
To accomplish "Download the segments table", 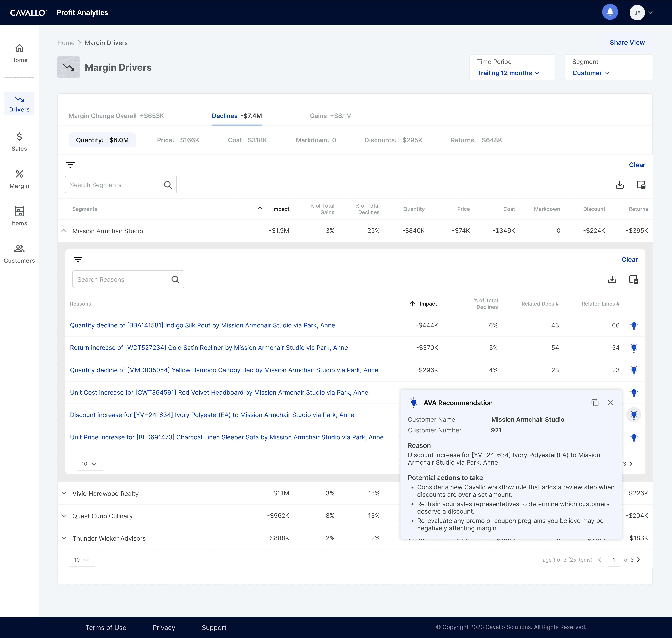I will pos(620,185).
